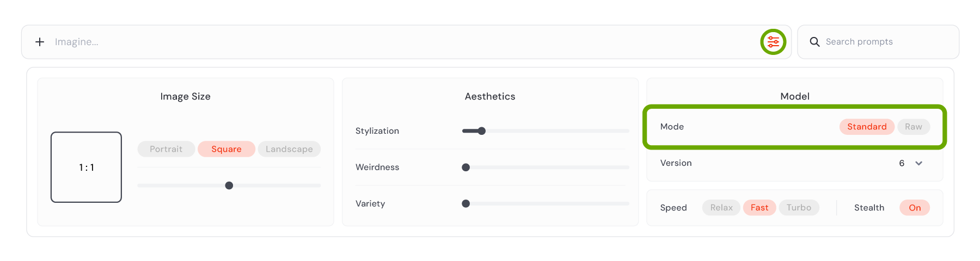980x261 pixels.
Task: Click the plus icon to add image
Action: pyautogui.click(x=40, y=42)
